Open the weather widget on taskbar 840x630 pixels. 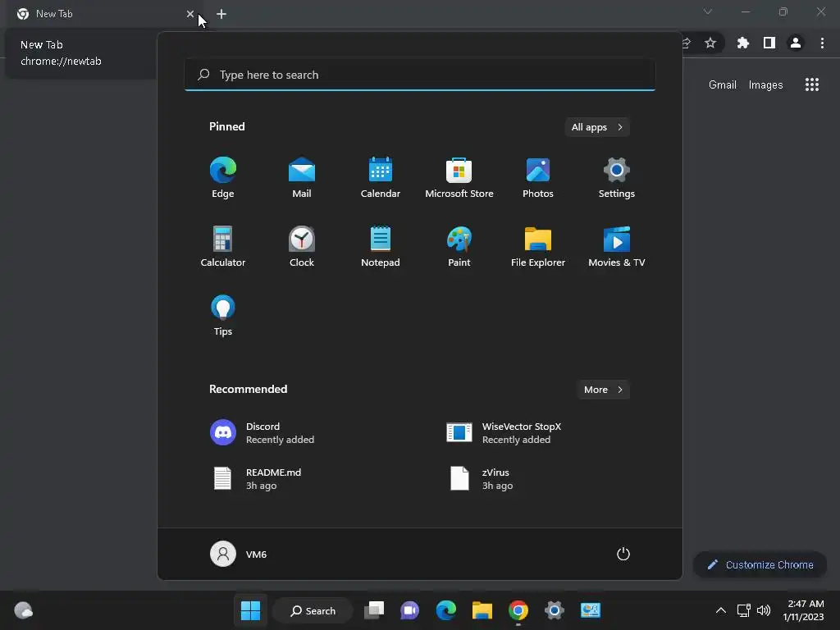(23, 610)
